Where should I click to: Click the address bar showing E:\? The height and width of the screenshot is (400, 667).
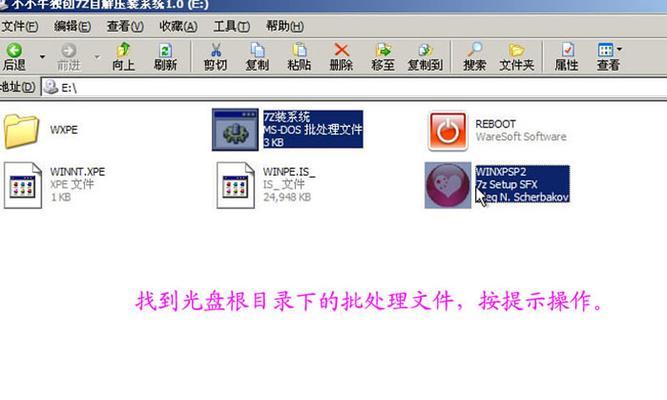[x=354, y=87]
